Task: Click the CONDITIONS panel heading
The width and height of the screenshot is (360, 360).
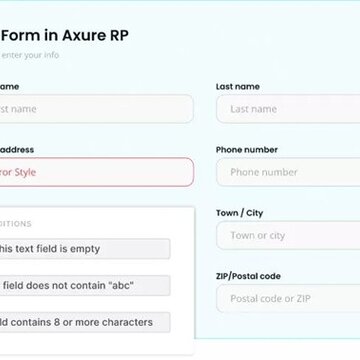Action: click(16, 224)
